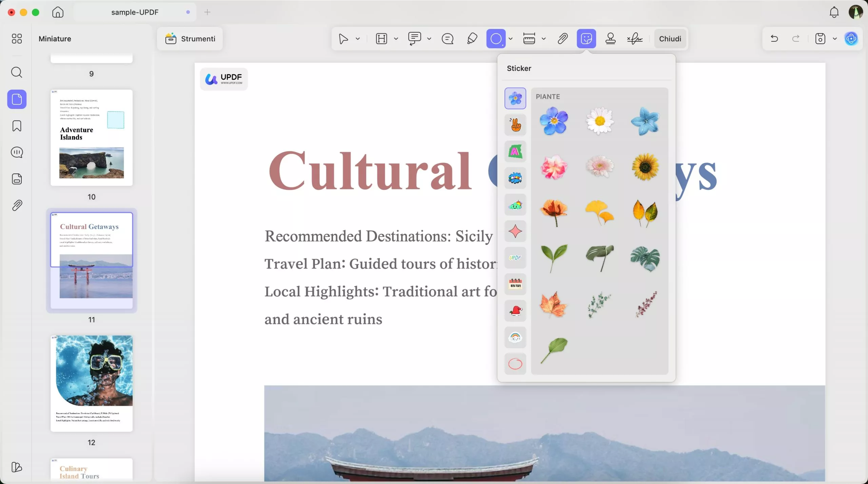Switch to the Santa hat sticker category
868x484 pixels.
[x=515, y=311]
